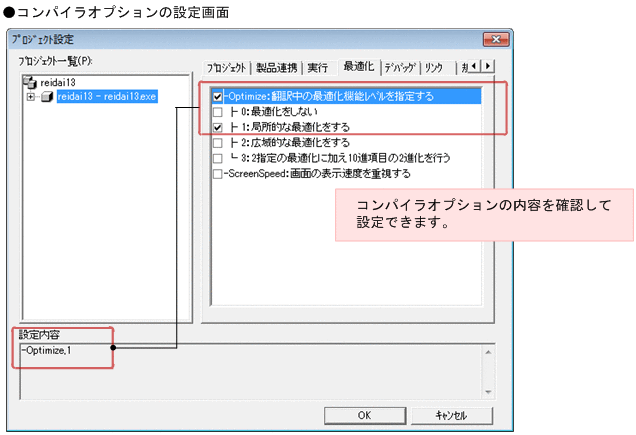Image resolution: width=636 pixels, height=435 pixels.
Task: Toggle the -Optimize option checkbox
Action: point(217,97)
